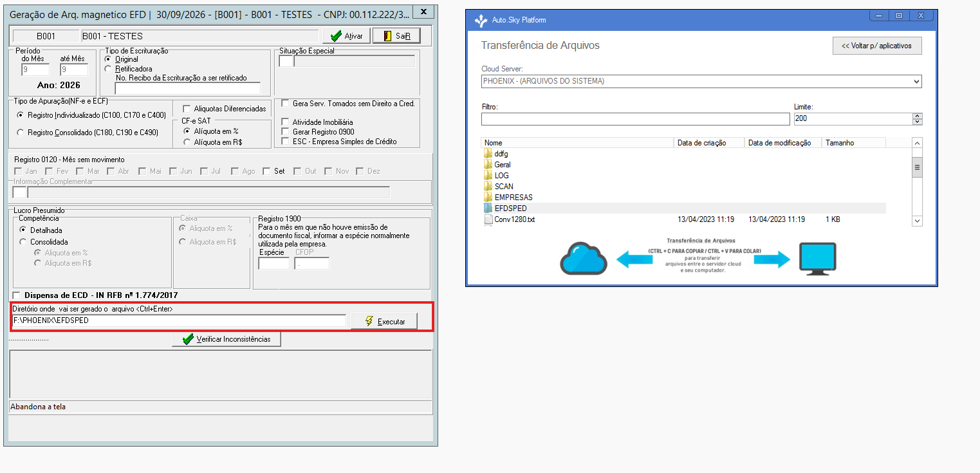Sort by the Data de modificação column
Screen dimensions: 980x473
(x=783, y=143)
